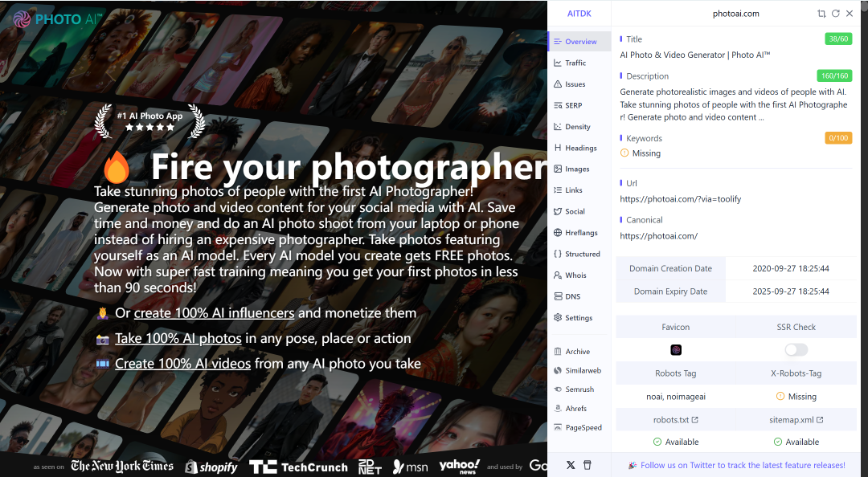The image size is (868, 477).
Task: Click the X-Robots-Tag Missing status
Action: pyautogui.click(x=796, y=397)
